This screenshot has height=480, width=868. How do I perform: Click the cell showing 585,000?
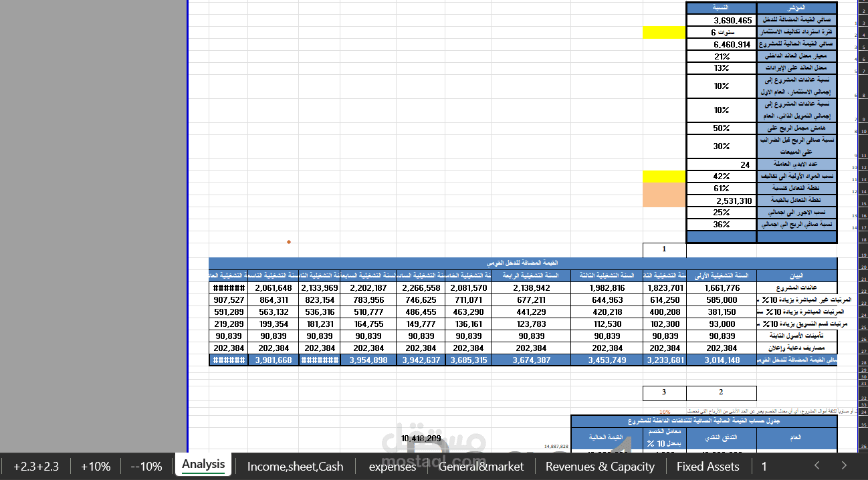click(722, 300)
